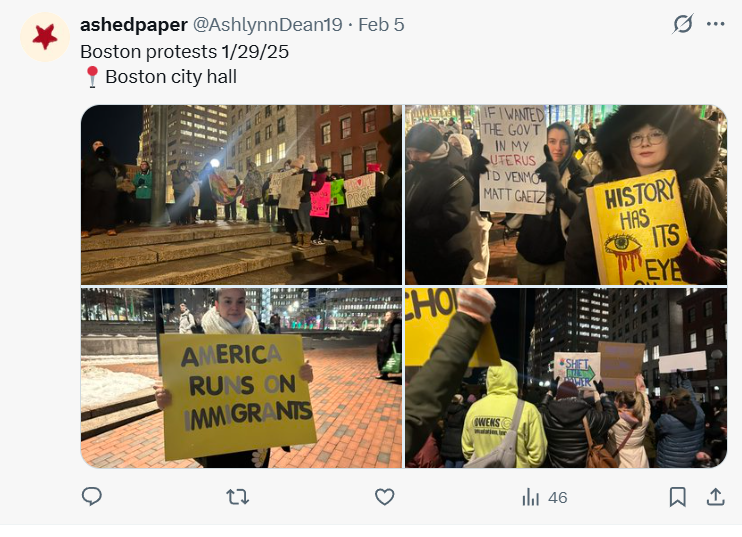Click the 46 view count number
Image resolution: width=742 pixels, height=537 pixels.
click(x=558, y=498)
